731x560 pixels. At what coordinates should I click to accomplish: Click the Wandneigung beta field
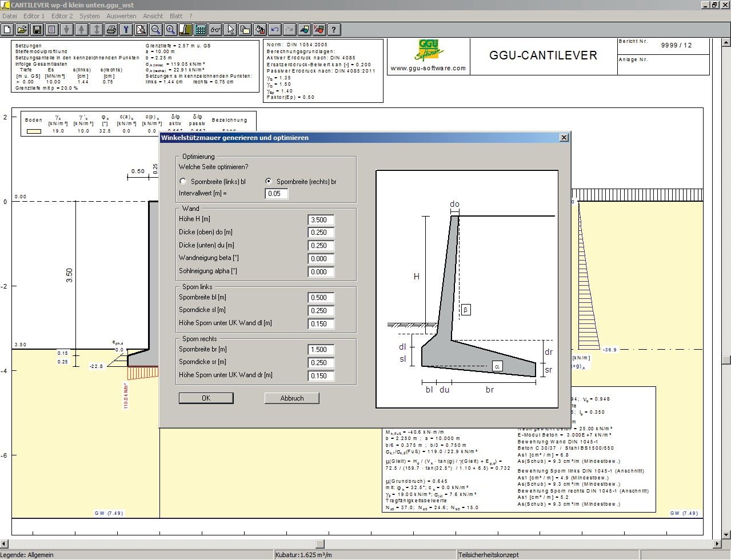click(x=321, y=259)
